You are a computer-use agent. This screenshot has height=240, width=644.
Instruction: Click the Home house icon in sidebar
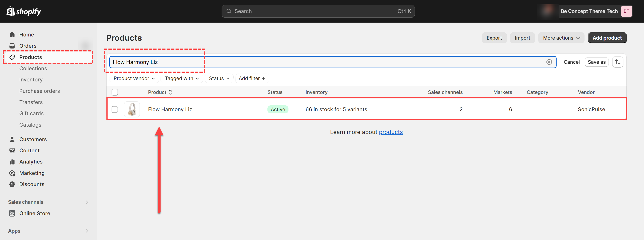[12, 34]
